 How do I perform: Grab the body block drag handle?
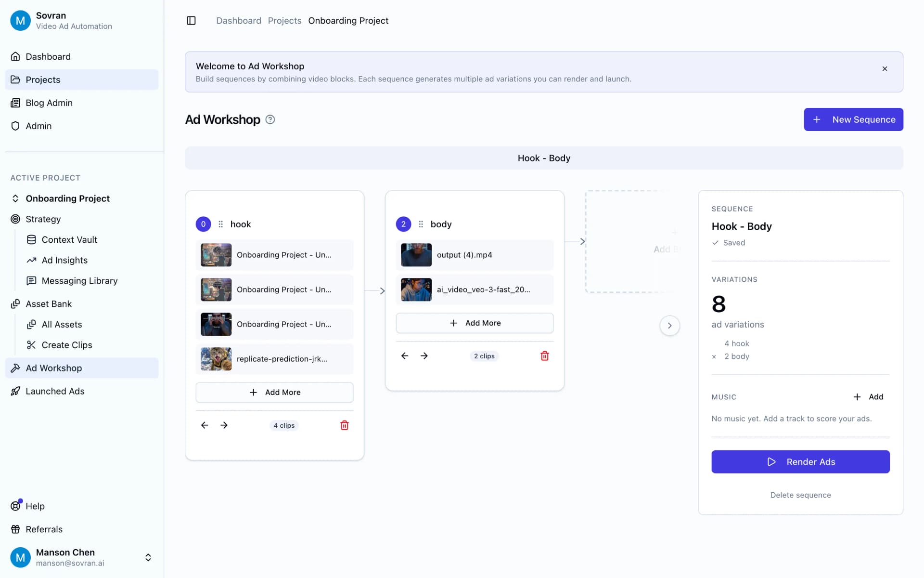pos(421,224)
